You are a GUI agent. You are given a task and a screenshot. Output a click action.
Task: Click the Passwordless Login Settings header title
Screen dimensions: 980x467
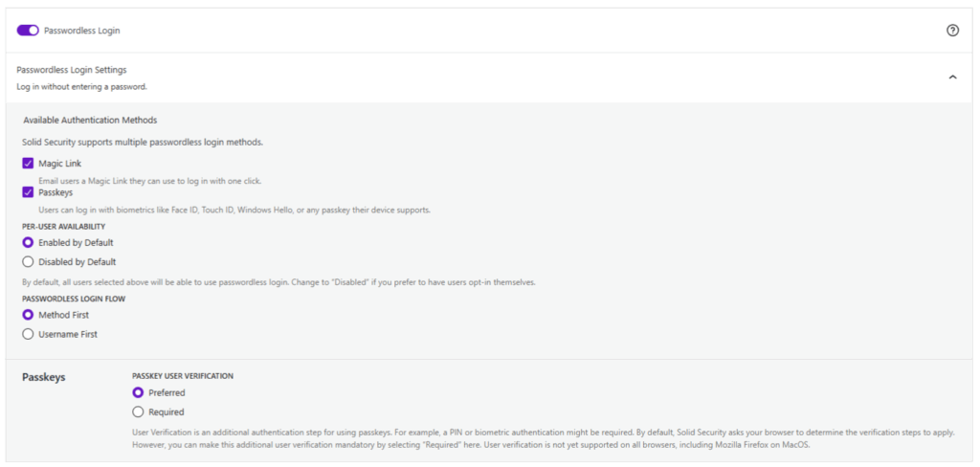click(x=72, y=70)
